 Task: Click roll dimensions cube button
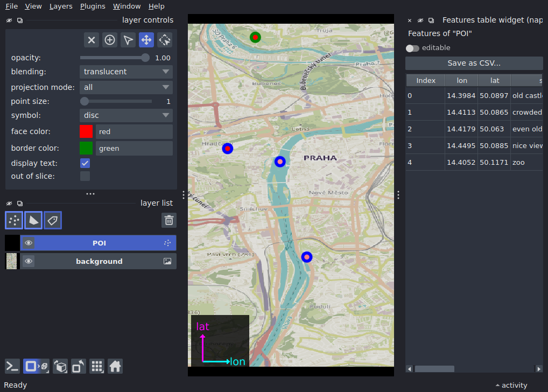[x=60, y=367]
